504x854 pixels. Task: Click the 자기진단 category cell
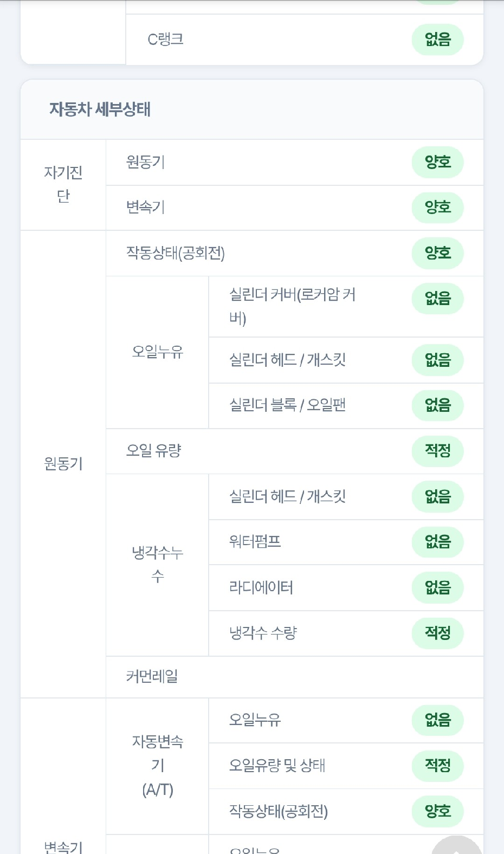[x=63, y=185]
